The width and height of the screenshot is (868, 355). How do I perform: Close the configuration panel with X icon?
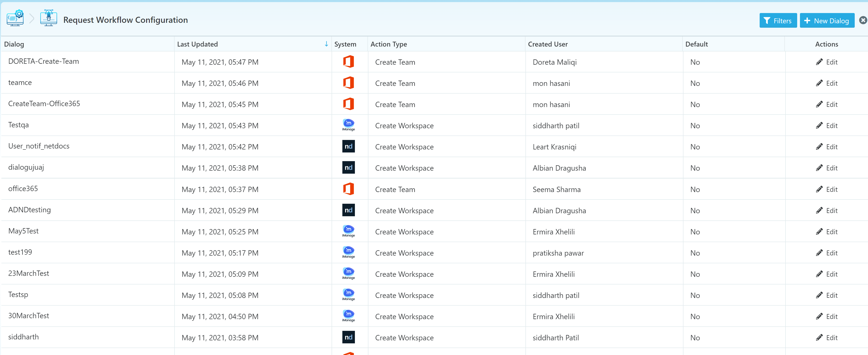pyautogui.click(x=863, y=20)
